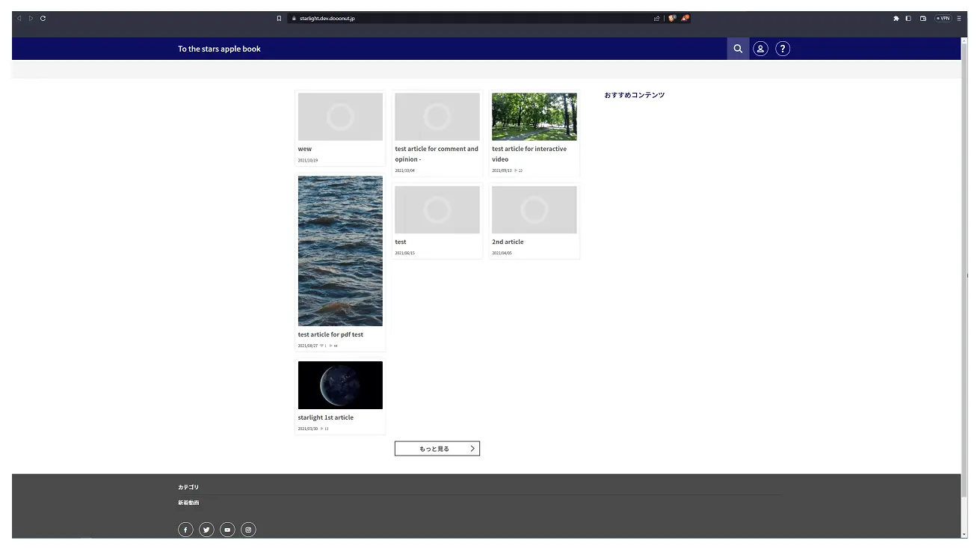Open the browser extensions puzzle icon
Viewport: 980px width, 549px height.
pyautogui.click(x=896, y=18)
